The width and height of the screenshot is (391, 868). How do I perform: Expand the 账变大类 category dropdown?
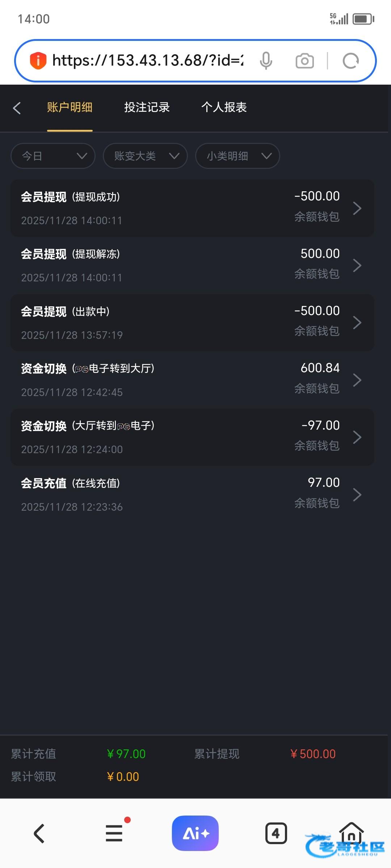[x=145, y=156]
